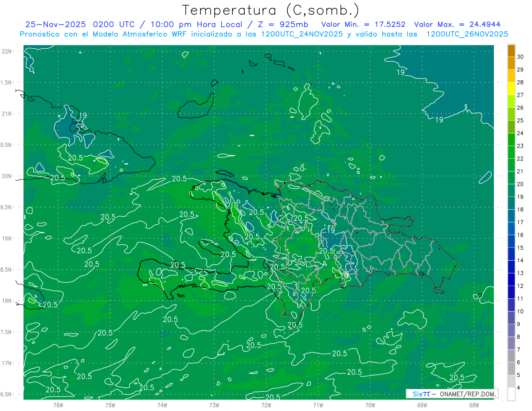The image size is (532, 411).
Task: Click the "1200UTC_26NOV2025" valid-until time
Action: pyautogui.click(x=467, y=34)
